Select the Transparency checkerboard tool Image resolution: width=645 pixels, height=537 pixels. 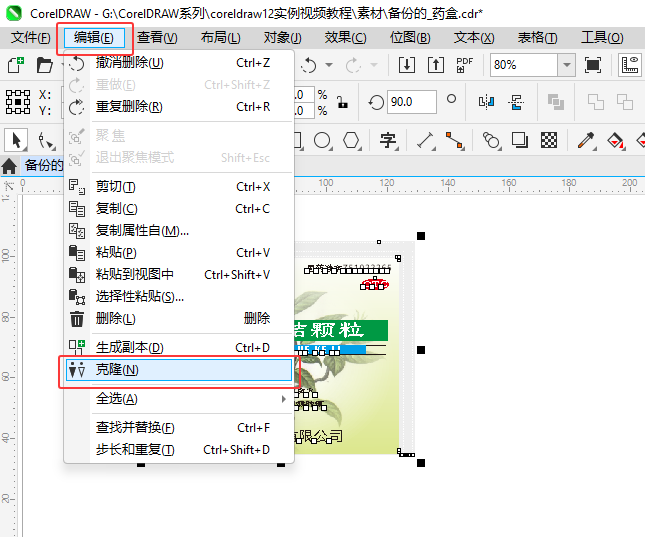(549, 140)
